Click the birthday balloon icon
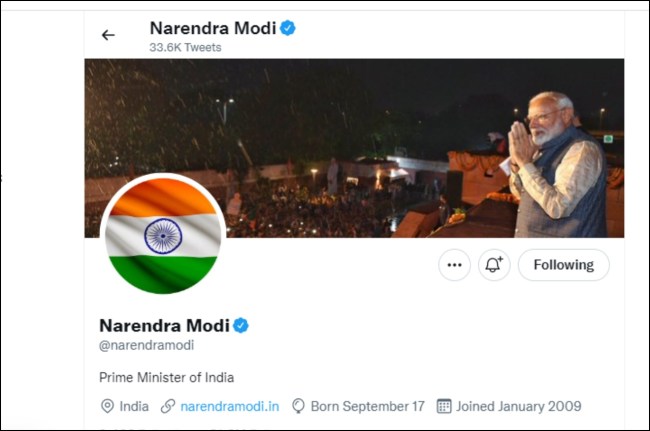Image resolution: width=650 pixels, height=431 pixels. pyautogui.click(x=298, y=406)
